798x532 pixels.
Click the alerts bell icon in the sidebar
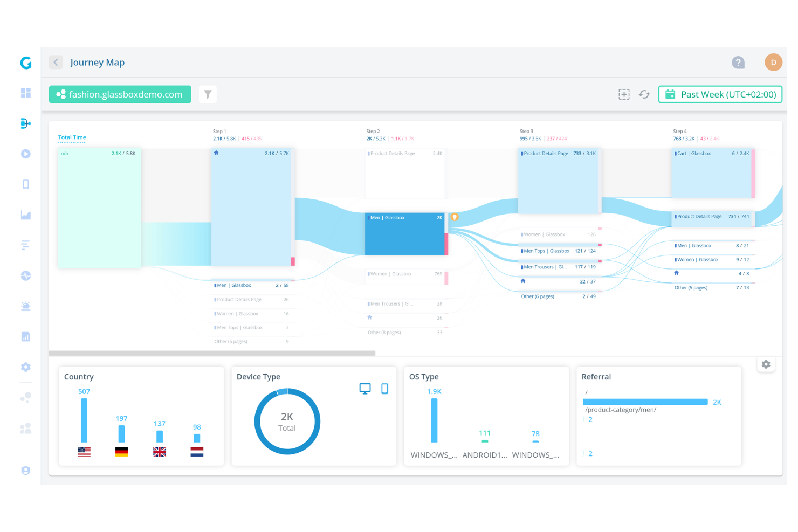tap(25, 306)
